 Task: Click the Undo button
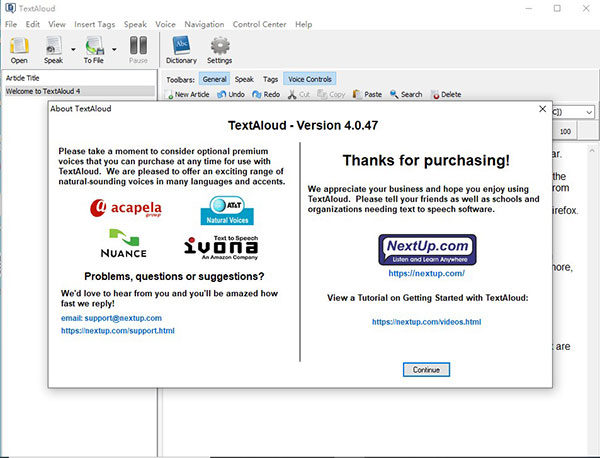(231, 94)
